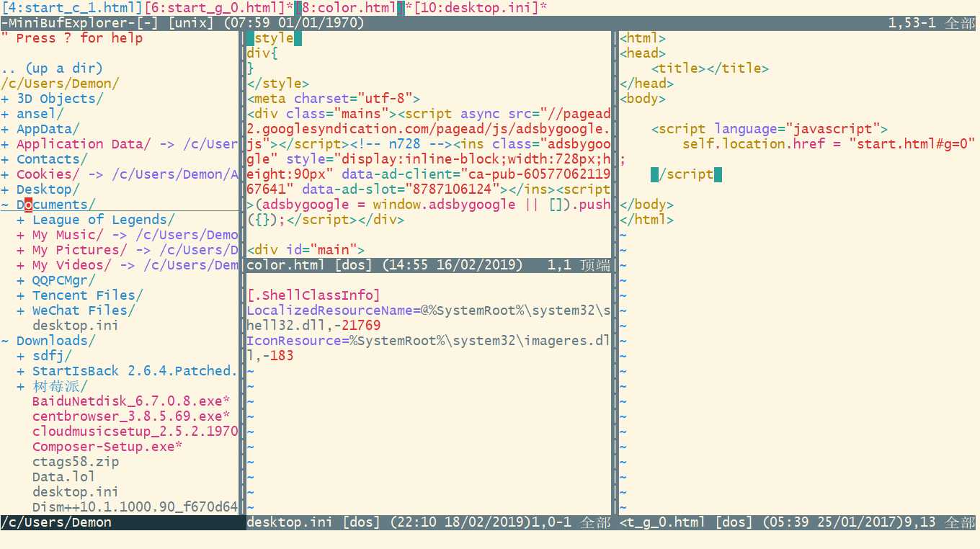
Task: Click the closing </style> tag line
Action: pyautogui.click(x=278, y=84)
